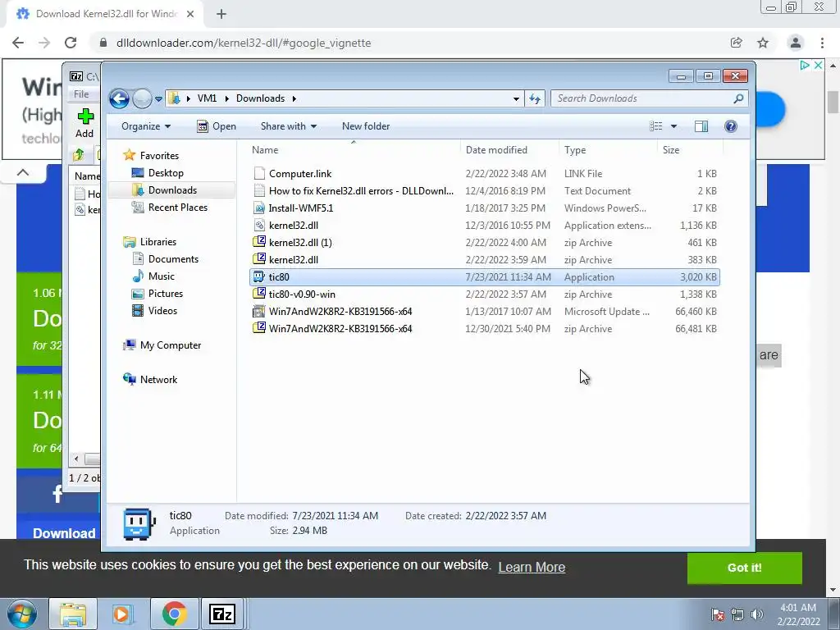Select Downloads in navigation pane
Image resolution: width=840 pixels, height=630 pixels.
coord(172,190)
